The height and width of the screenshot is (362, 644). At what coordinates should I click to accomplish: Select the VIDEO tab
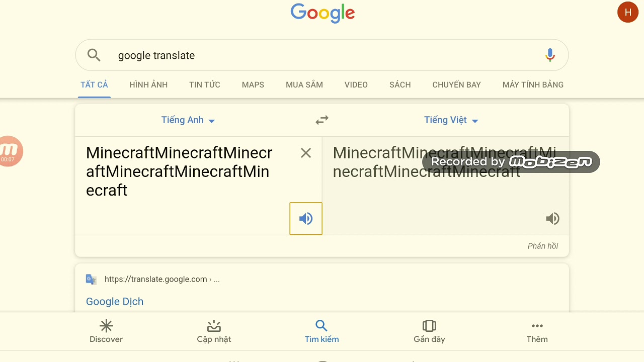(356, 85)
